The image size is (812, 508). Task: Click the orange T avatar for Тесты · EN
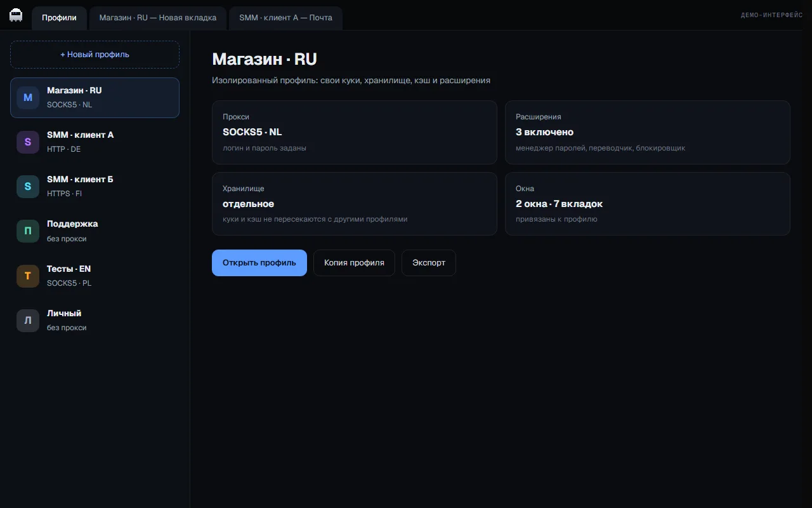28,276
